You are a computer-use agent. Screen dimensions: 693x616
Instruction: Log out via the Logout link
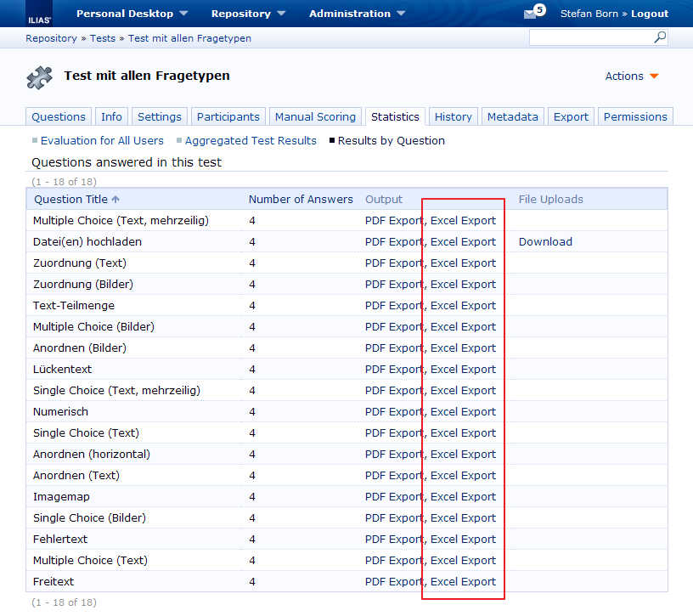tap(649, 14)
